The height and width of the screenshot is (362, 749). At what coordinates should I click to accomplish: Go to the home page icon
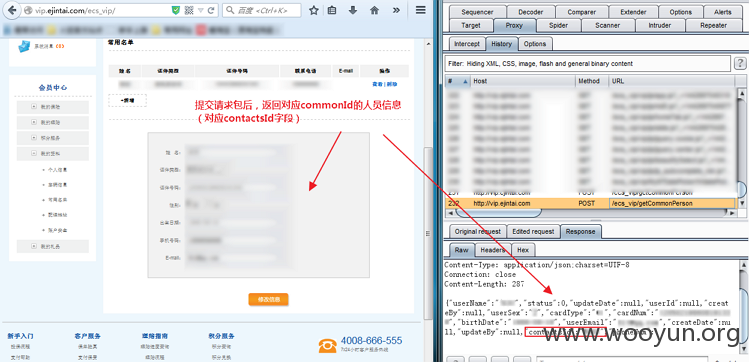coord(374,10)
